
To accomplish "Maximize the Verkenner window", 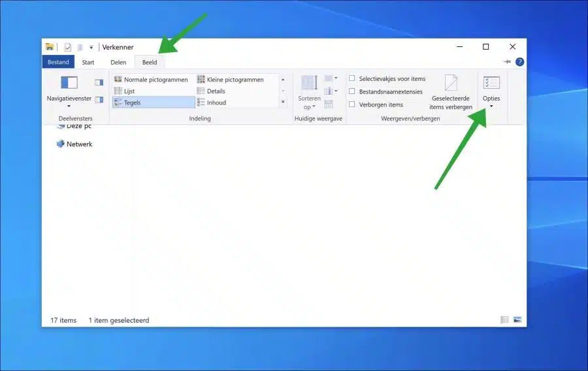I will (486, 47).
